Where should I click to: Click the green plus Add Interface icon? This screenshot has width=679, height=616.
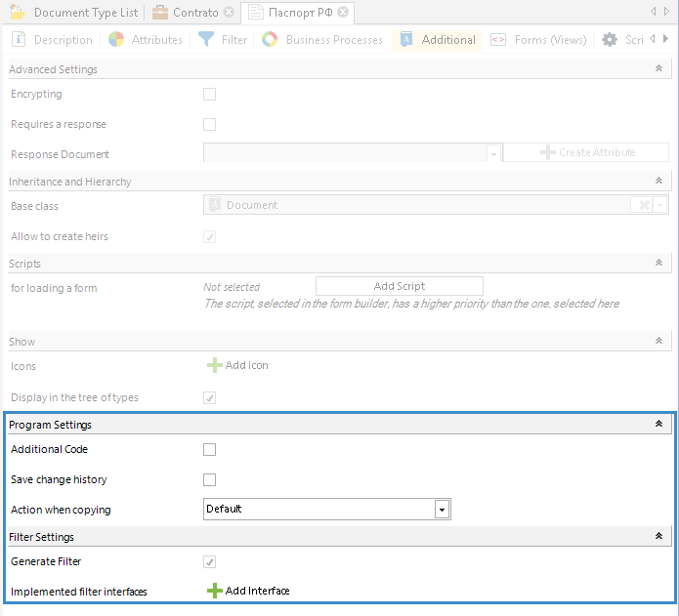point(214,591)
